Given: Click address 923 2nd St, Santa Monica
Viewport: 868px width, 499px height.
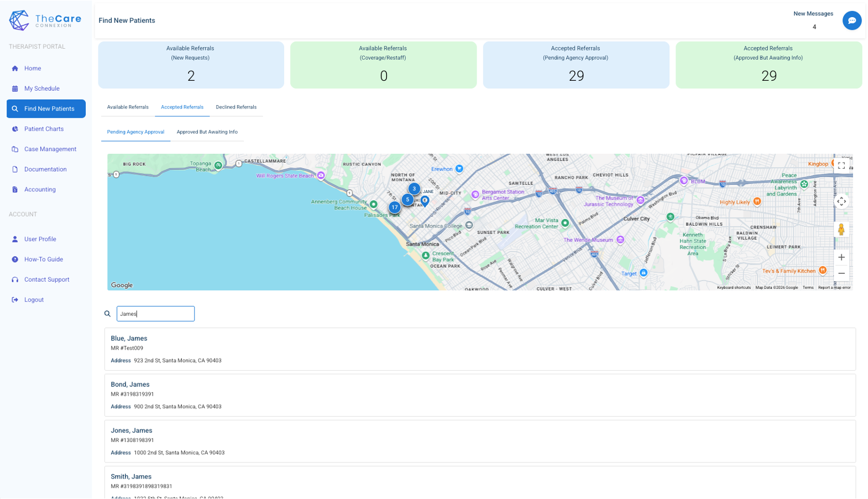Looking at the screenshot, I should point(177,361).
